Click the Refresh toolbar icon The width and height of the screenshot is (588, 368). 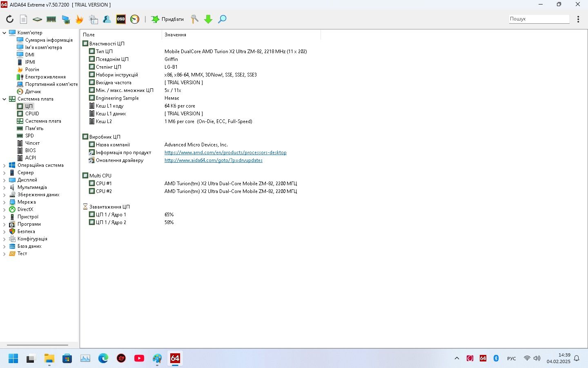pyautogui.click(x=10, y=19)
